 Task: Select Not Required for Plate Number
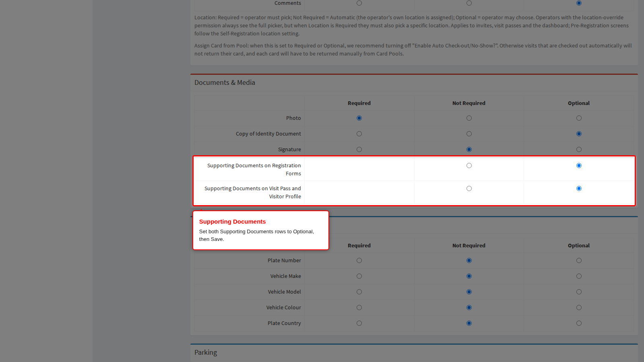point(469,261)
